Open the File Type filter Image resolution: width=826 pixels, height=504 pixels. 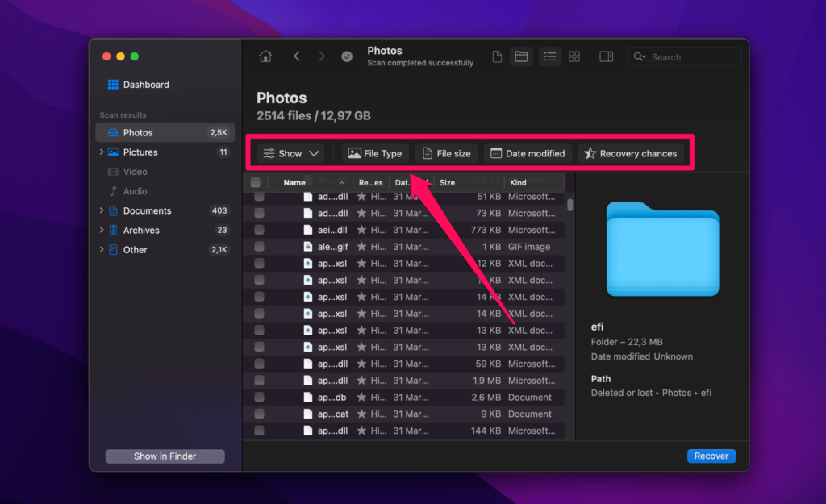pos(375,153)
